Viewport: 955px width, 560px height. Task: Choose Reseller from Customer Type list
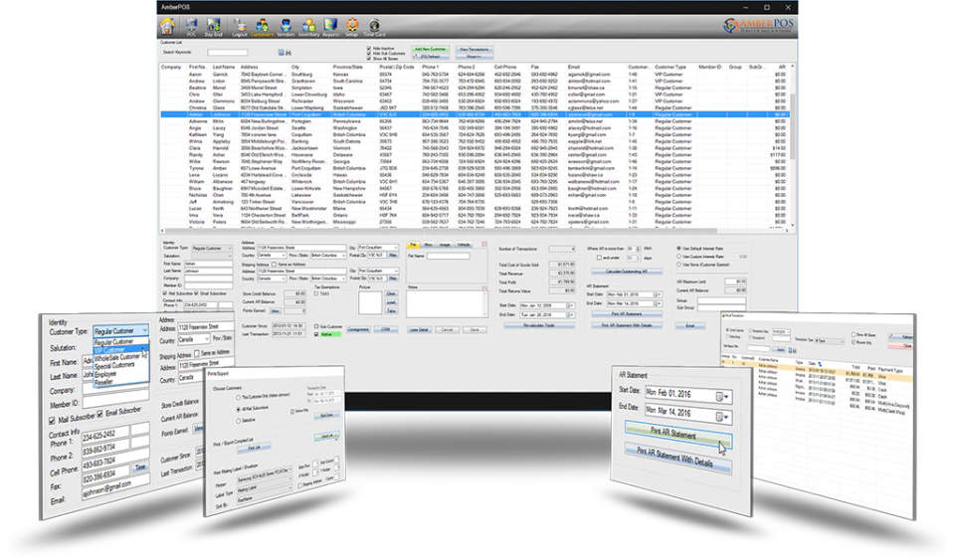[x=104, y=382]
